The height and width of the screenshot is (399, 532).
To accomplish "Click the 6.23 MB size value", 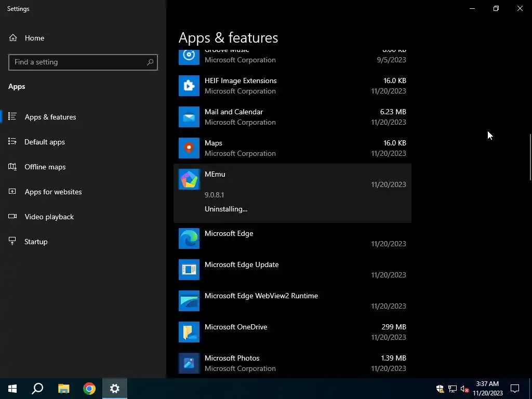I will tap(393, 112).
